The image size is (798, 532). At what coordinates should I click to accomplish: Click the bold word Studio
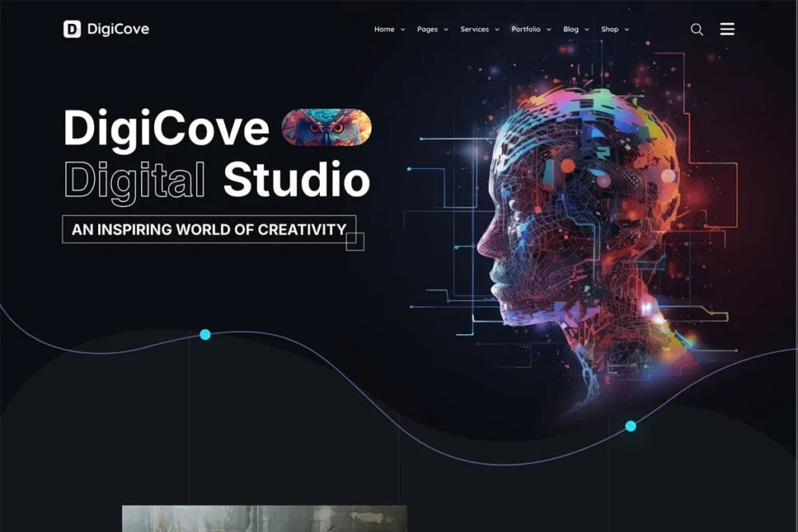pyautogui.click(x=296, y=179)
